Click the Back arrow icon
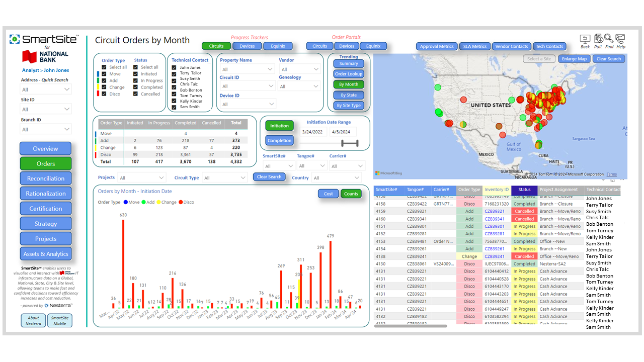The image size is (644, 362). (x=585, y=39)
